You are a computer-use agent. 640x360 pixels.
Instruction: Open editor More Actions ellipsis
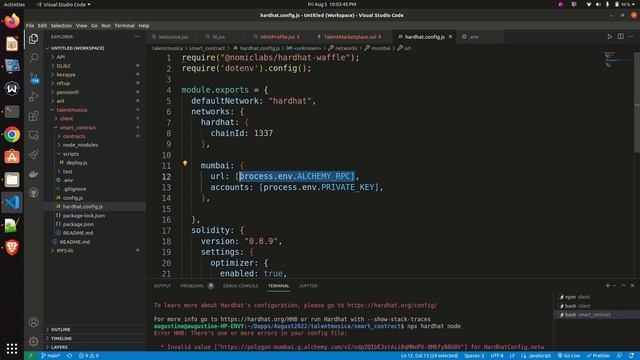pyautogui.click(x=631, y=36)
